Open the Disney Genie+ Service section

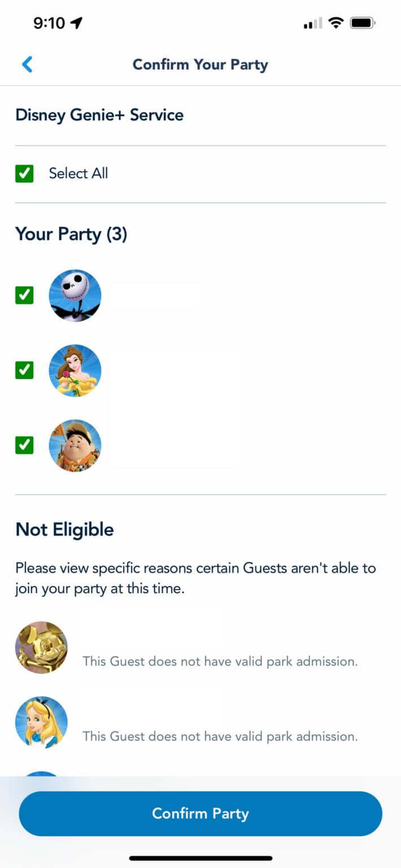(99, 115)
